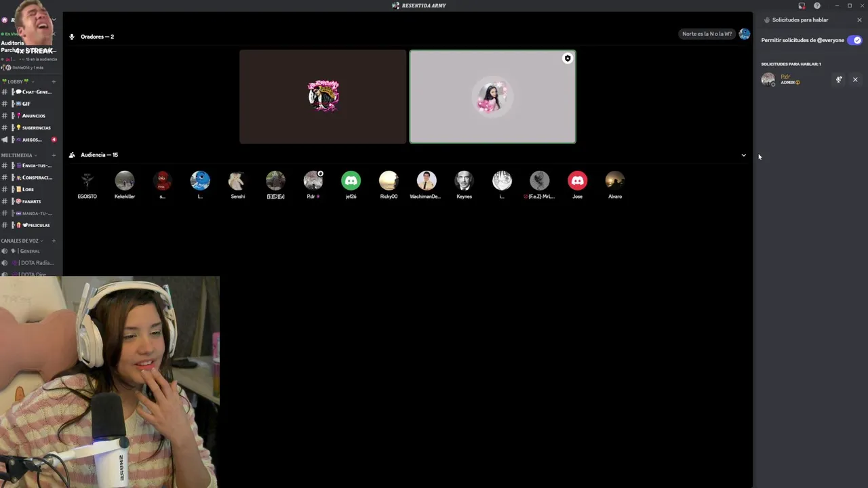Open the peliculas channel
The height and width of the screenshot is (488, 868).
[30, 225]
